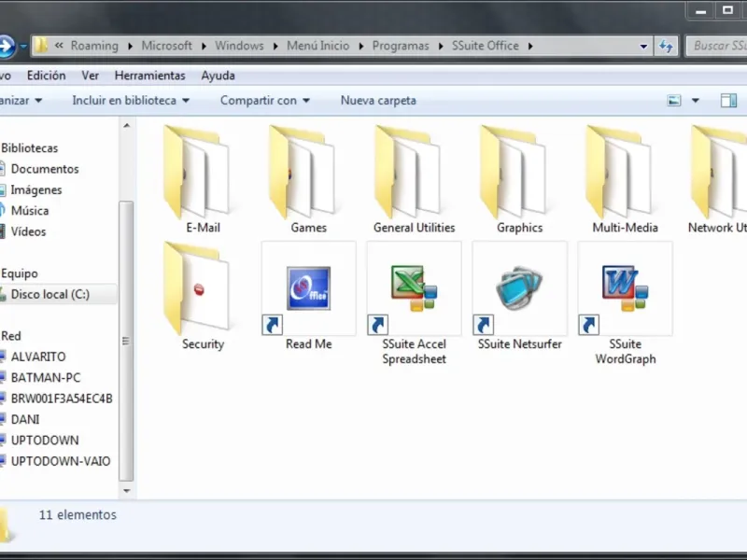Open the General Utilities folder
The height and width of the screenshot is (560, 747).
[x=414, y=178]
